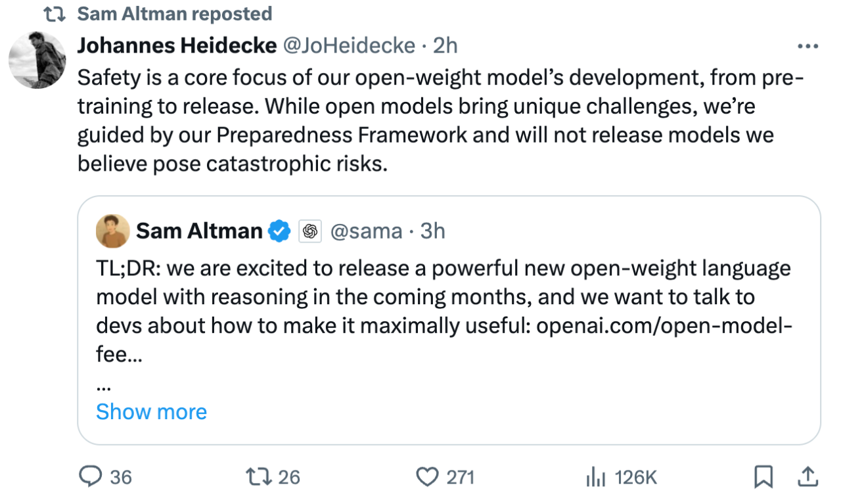Open the 2h timestamp link
The image size is (841, 504).
coord(445,45)
